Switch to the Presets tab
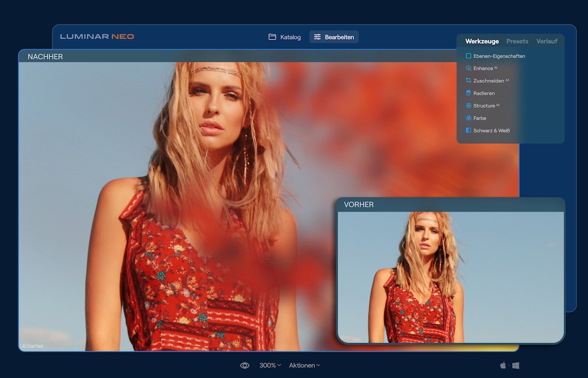Screen dimensions: 588x378 pos(517,41)
